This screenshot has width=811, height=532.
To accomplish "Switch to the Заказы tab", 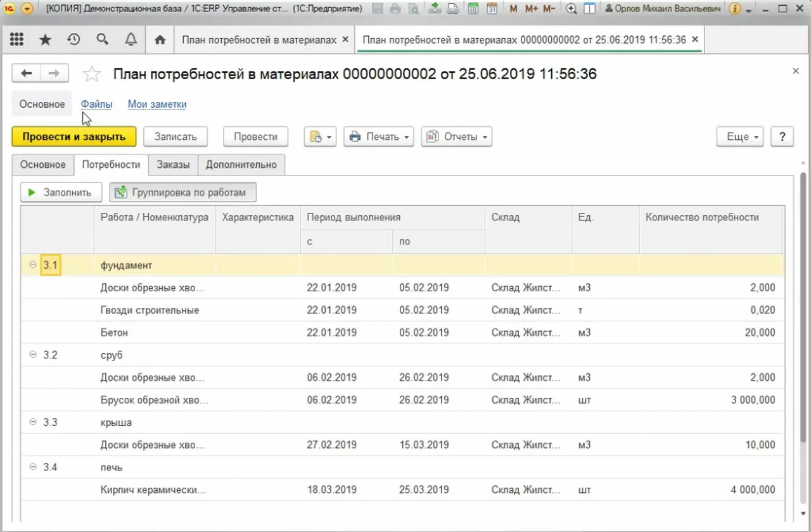I will click(x=173, y=165).
